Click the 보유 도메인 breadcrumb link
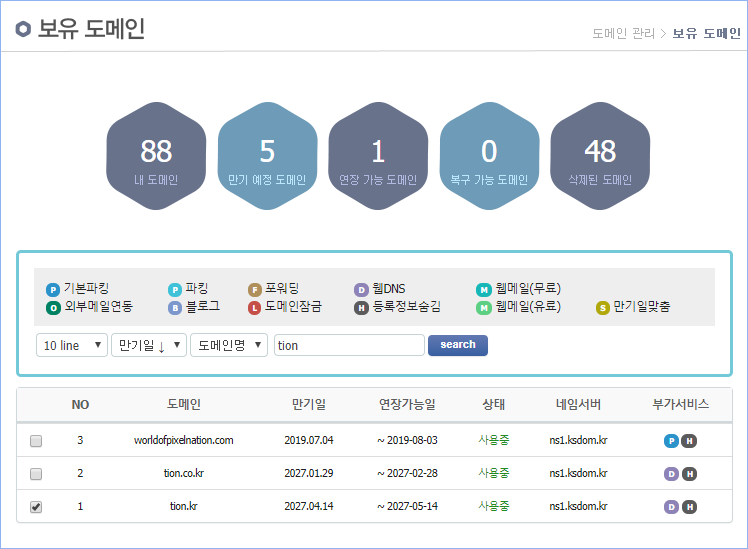This screenshot has width=748, height=549. (x=706, y=33)
